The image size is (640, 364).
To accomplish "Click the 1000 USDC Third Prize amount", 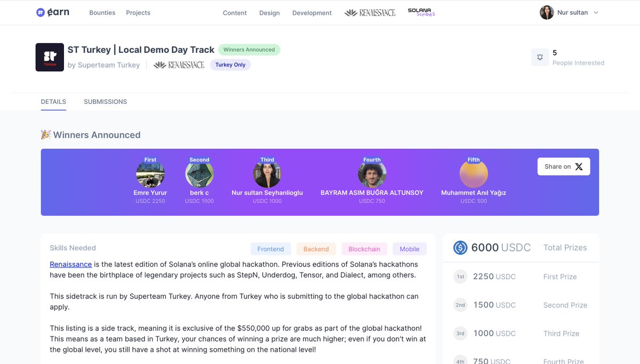I will 494,333.
